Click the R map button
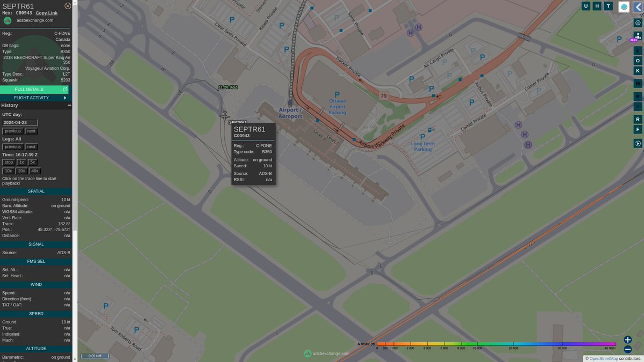 click(638, 119)
